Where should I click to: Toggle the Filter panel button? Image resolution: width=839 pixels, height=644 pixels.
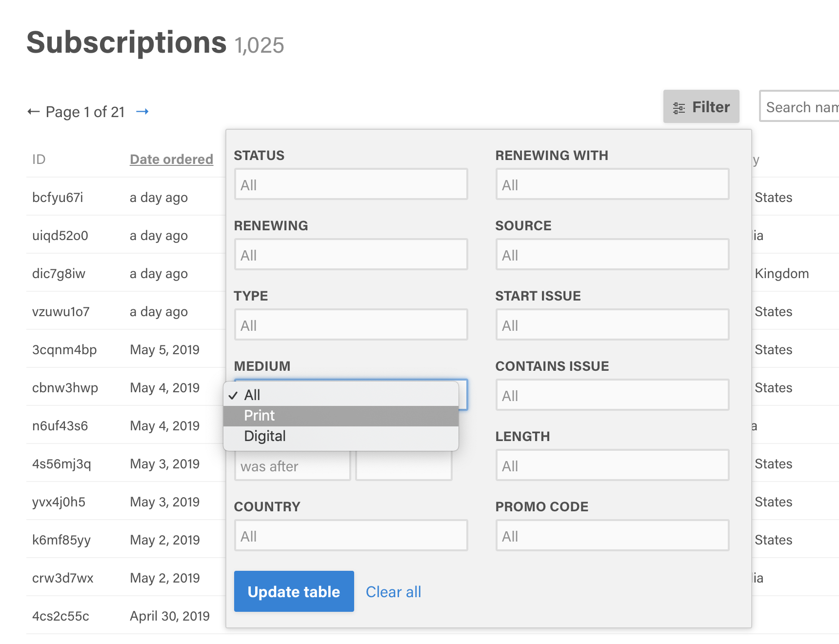(x=701, y=106)
